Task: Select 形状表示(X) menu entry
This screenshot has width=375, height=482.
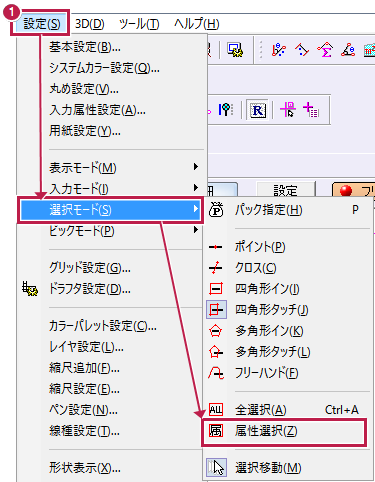Action: pos(85,468)
